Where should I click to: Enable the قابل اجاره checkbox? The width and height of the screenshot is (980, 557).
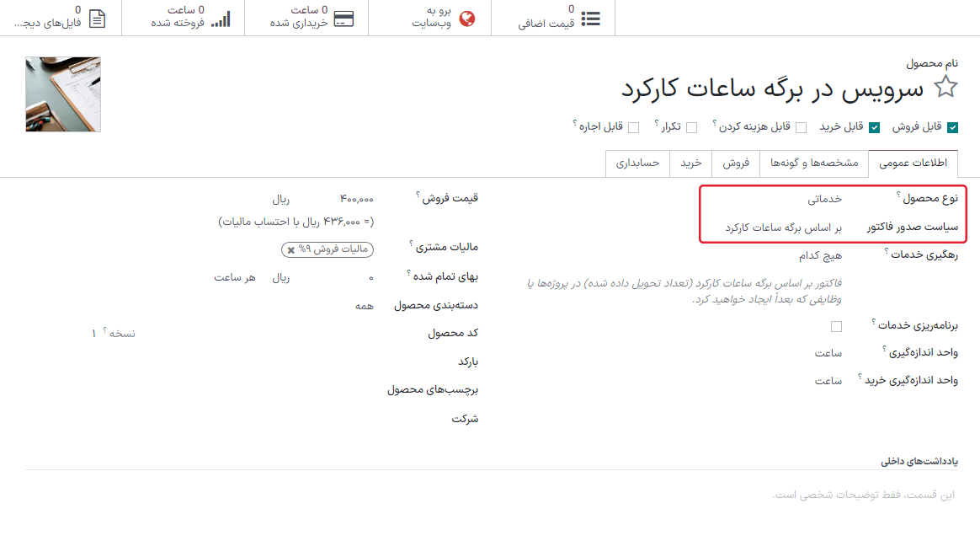tap(633, 128)
